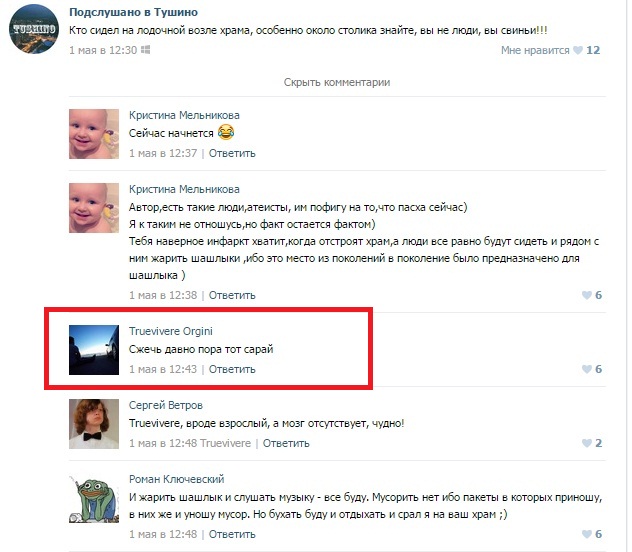Click Ответить under Truevivere Orgini's comment
Screen dimensions: 632x552
232,369
